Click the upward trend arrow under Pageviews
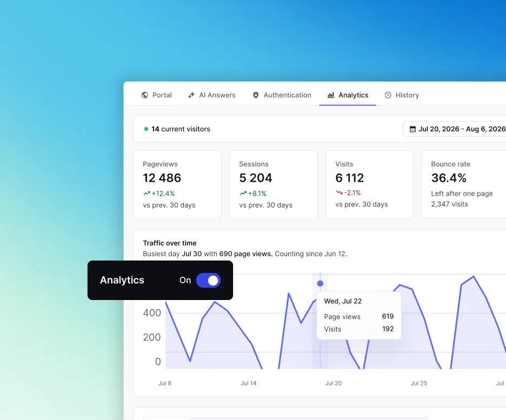 click(x=147, y=194)
